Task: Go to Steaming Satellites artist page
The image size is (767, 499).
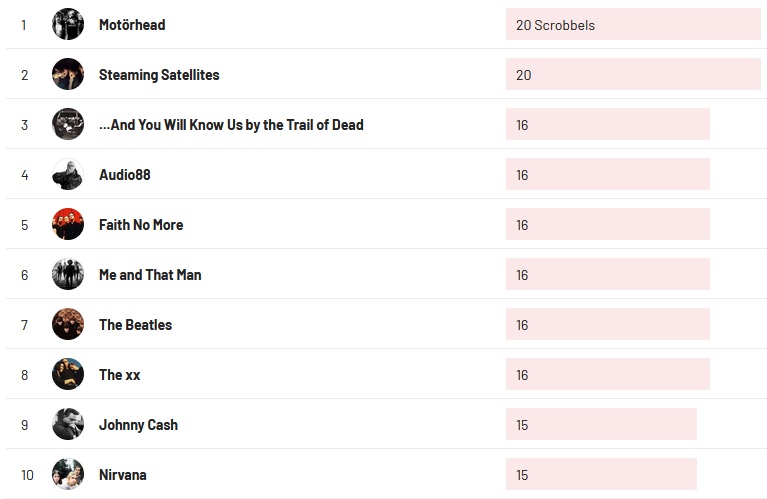Action: coord(159,75)
